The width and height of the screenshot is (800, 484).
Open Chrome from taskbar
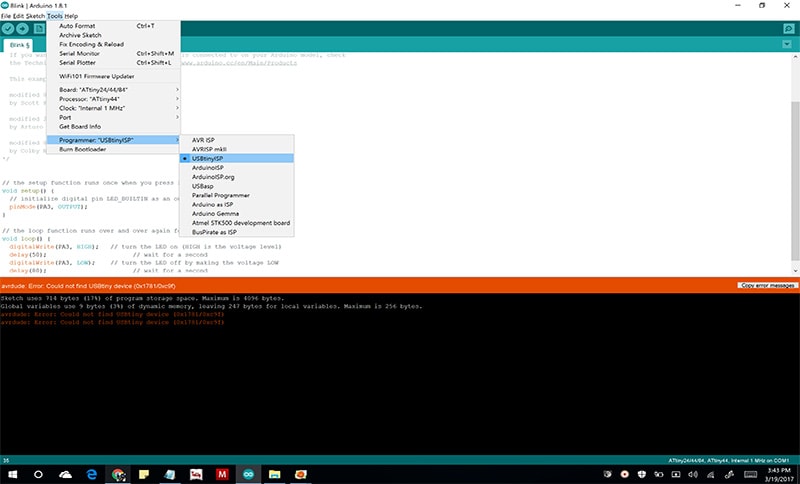(118, 474)
